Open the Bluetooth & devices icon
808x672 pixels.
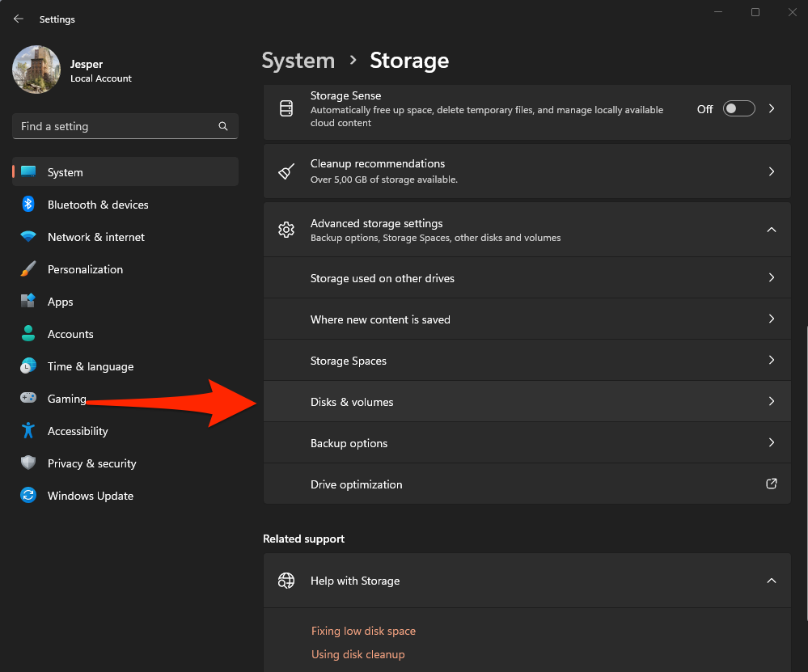point(28,205)
